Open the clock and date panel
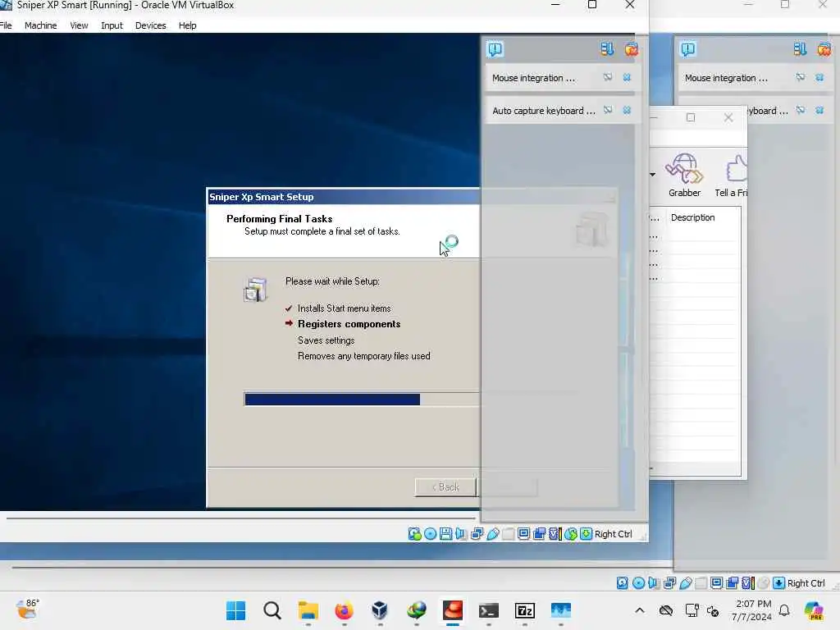This screenshot has height=630, width=840. [752, 610]
